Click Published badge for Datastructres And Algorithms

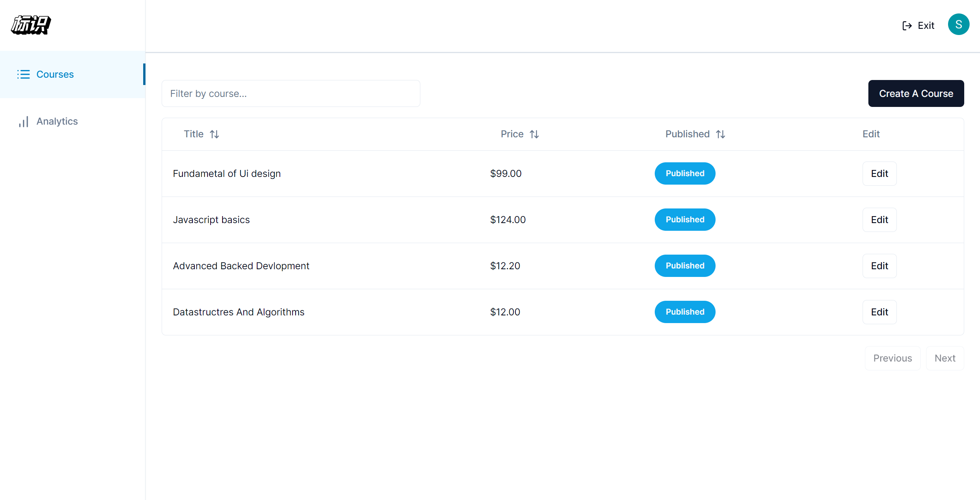pyautogui.click(x=685, y=312)
